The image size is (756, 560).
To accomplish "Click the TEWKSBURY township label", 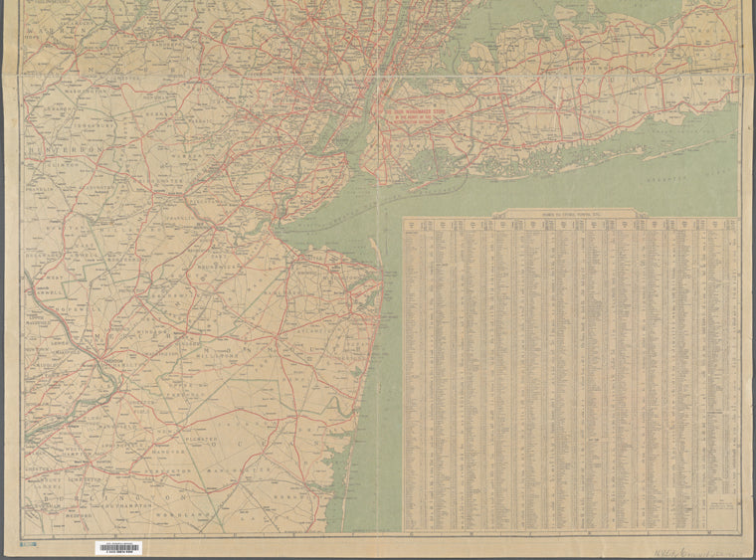I will 95,125.
